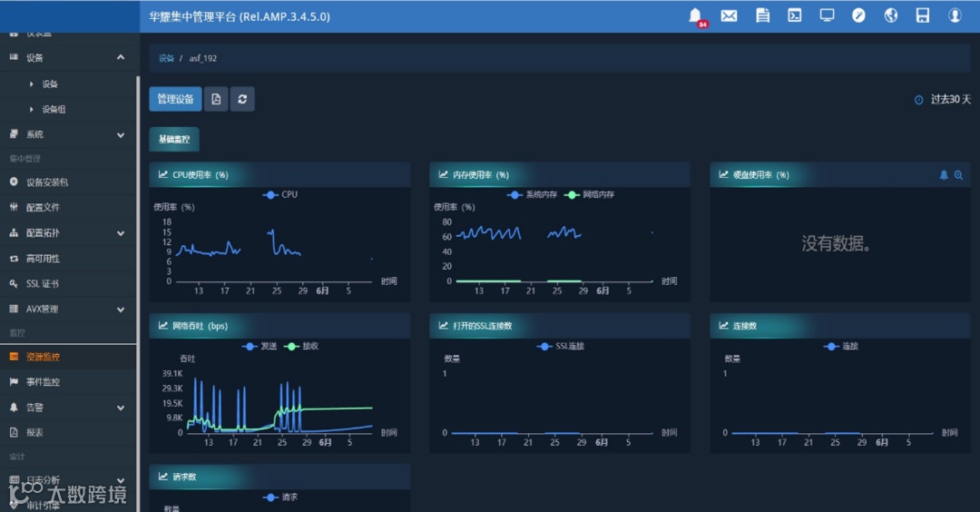Expand the 告警 sidebar chevron

121,408
